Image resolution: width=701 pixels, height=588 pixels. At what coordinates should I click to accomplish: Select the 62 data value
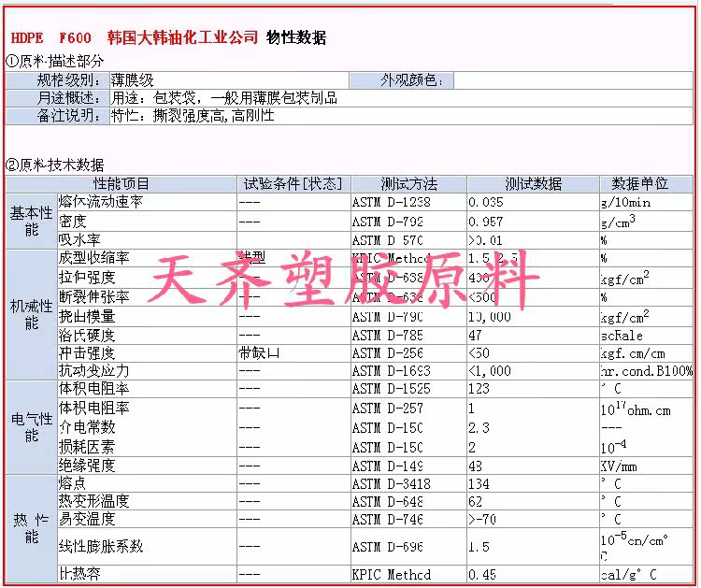click(475, 501)
